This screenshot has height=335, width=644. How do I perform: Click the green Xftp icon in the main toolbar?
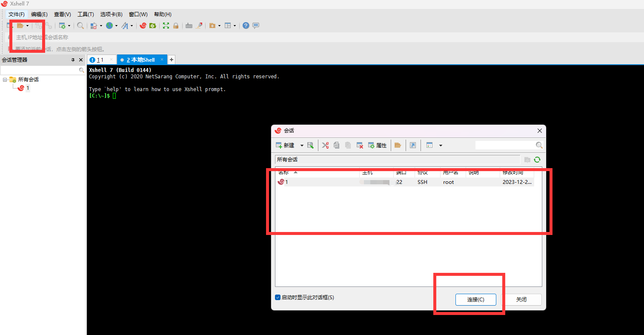[153, 26]
